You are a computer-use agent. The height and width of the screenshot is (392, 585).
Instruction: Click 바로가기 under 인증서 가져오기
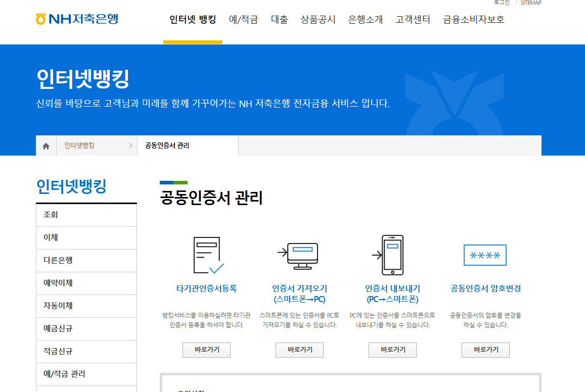300,350
